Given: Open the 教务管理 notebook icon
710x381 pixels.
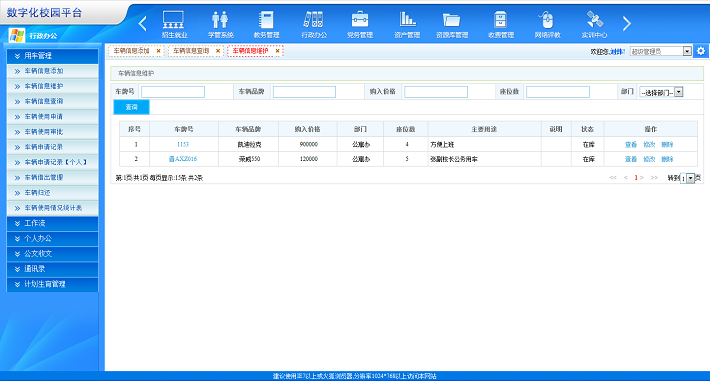Looking at the screenshot, I should (266, 20).
